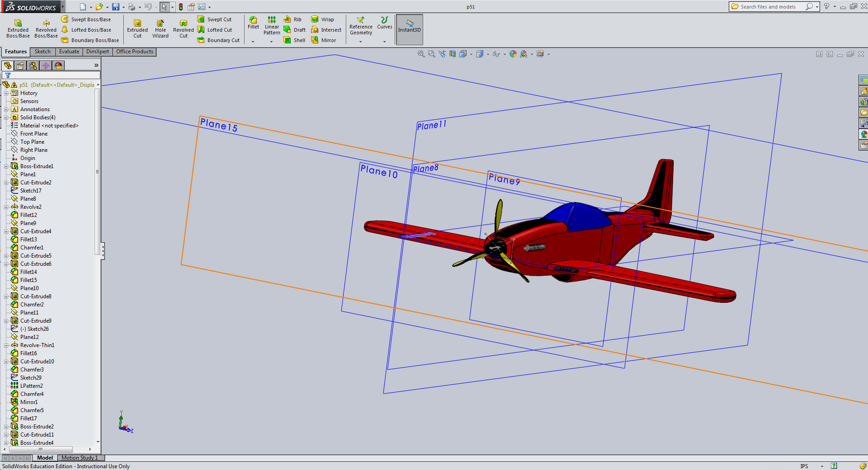The height and width of the screenshot is (470, 868).
Task: Select the Top Plane tree item
Action: (32, 142)
